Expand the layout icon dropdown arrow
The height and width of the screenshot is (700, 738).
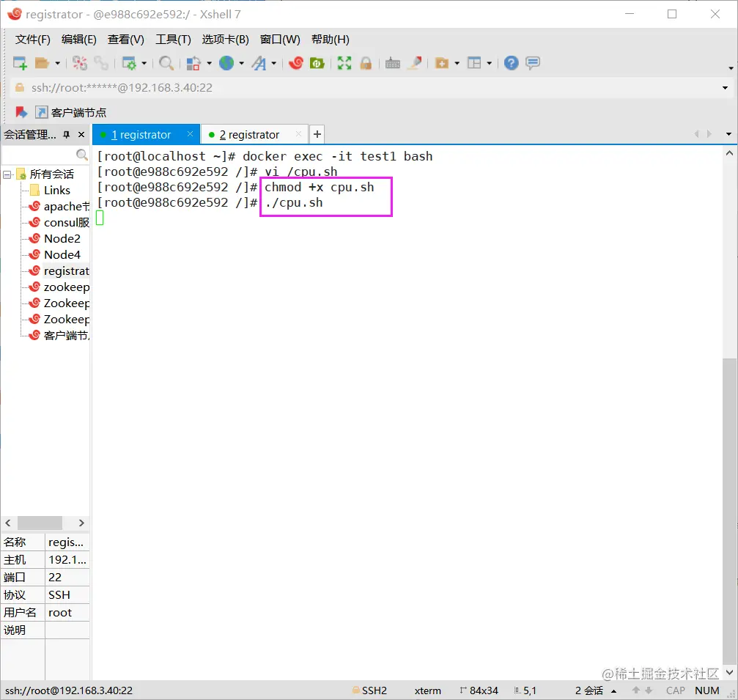489,63
